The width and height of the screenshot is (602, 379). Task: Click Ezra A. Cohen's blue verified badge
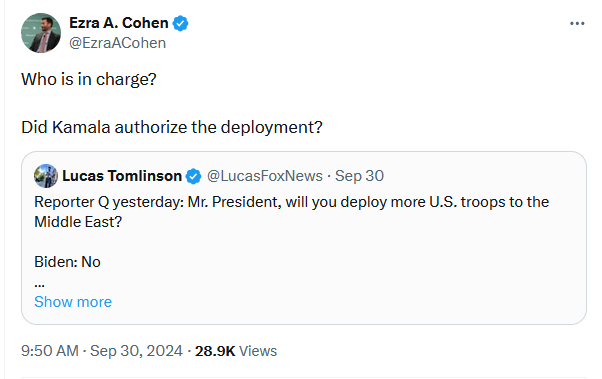tap(180, 23)
